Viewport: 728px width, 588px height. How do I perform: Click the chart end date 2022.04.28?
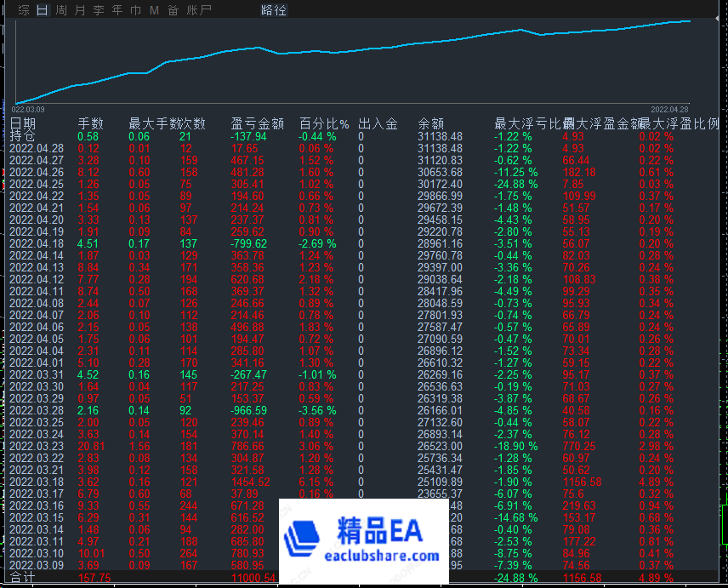pos(669,110)
